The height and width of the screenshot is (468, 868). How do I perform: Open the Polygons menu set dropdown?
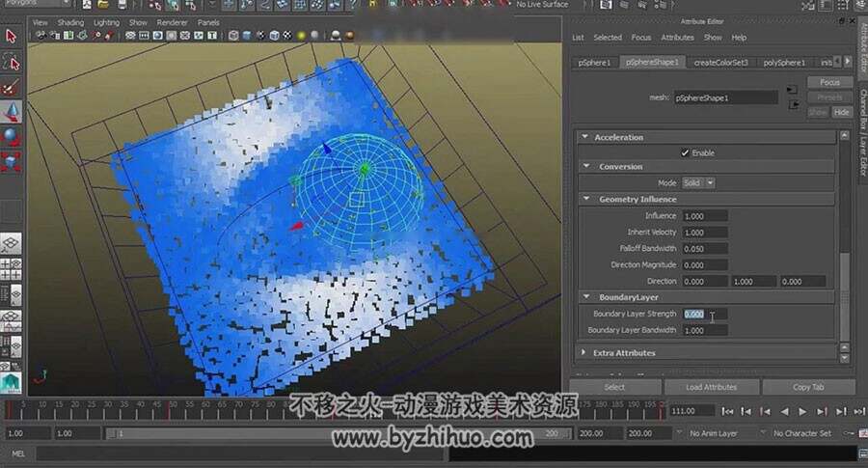[x=37, y=4]
